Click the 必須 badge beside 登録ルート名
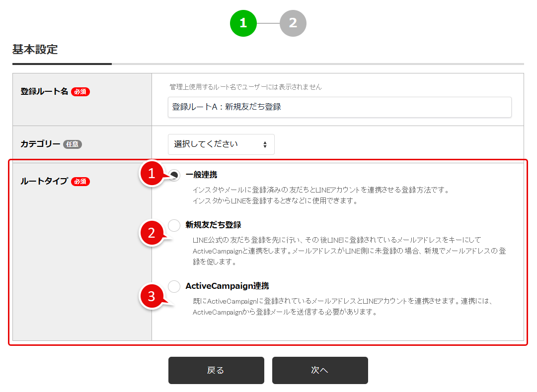The image size is (537, 392). pos(80,92)
